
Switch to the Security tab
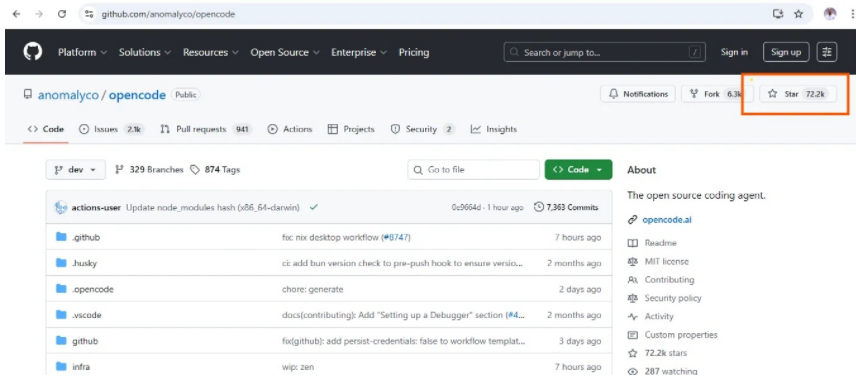[x=423, y=129]
